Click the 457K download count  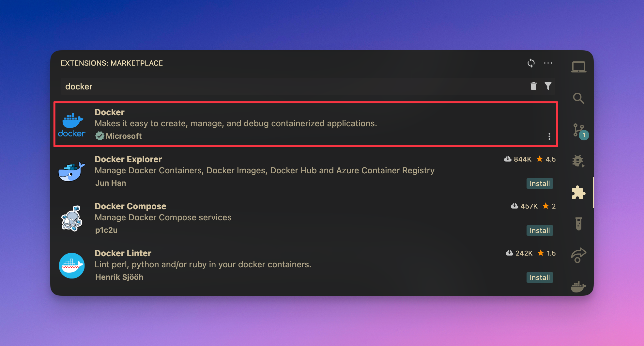[524, 206]
